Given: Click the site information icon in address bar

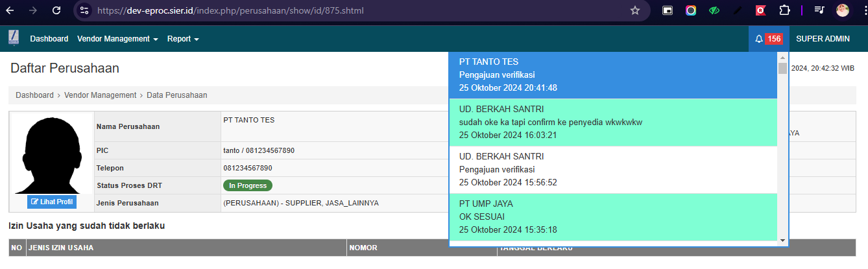Looking at the screenshot, I should (84, 10).
